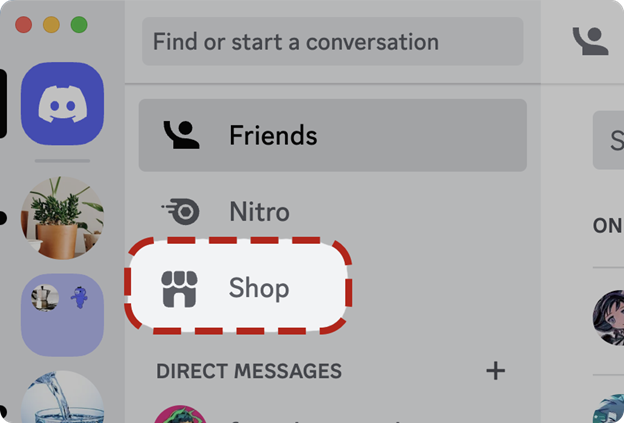The image size is (624, 423).
Task: Click the waving friend icon in the header
Action: (x=591, y=41)
